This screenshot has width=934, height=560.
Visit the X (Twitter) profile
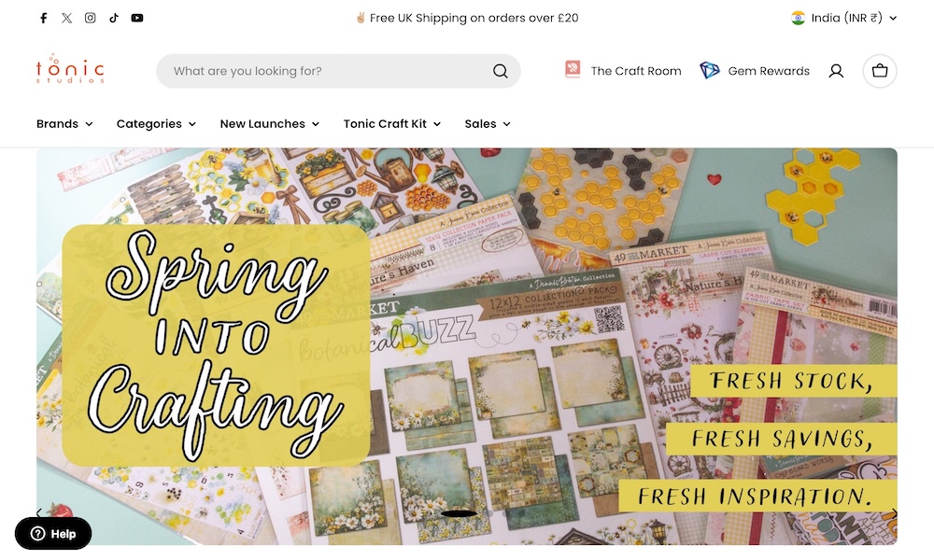click(67, 18)
